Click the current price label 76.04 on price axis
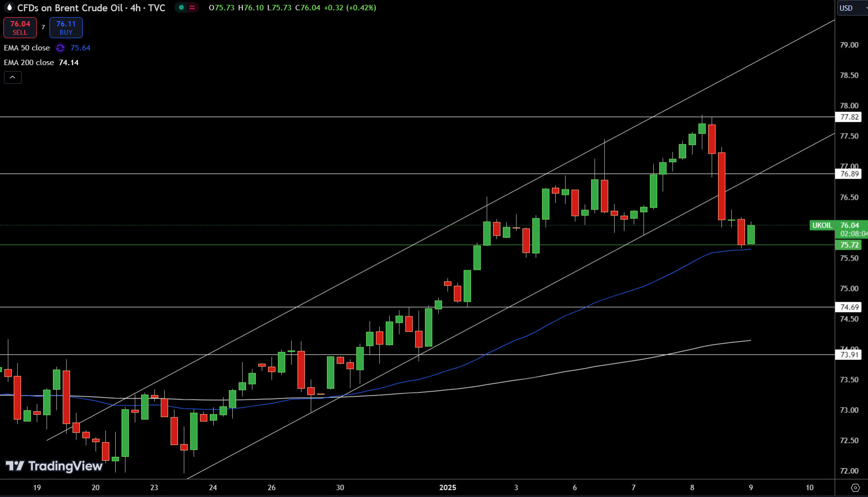Screen dimensions: 868x497 point(849,225)
